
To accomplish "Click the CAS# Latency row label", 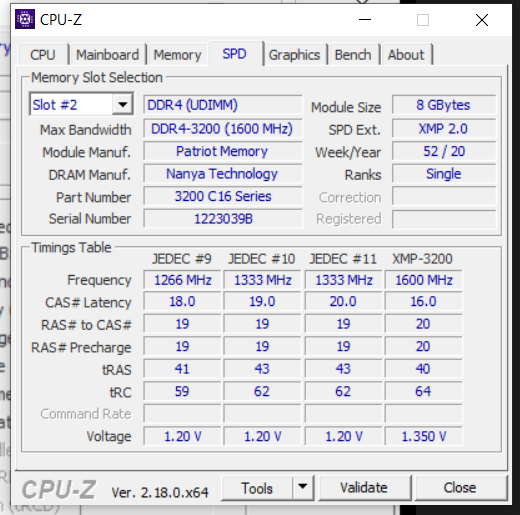I will point(88,303).
